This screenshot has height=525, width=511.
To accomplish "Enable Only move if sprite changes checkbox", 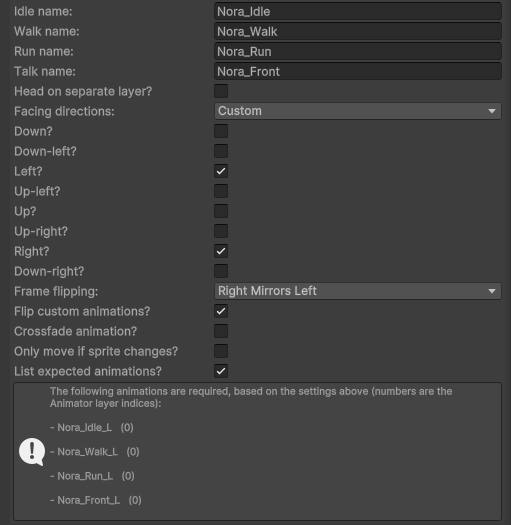I will tap(221, 351).
